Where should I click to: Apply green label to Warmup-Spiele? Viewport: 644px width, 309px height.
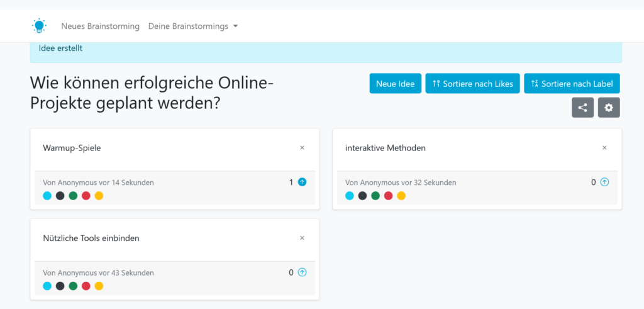click(73, 196)
